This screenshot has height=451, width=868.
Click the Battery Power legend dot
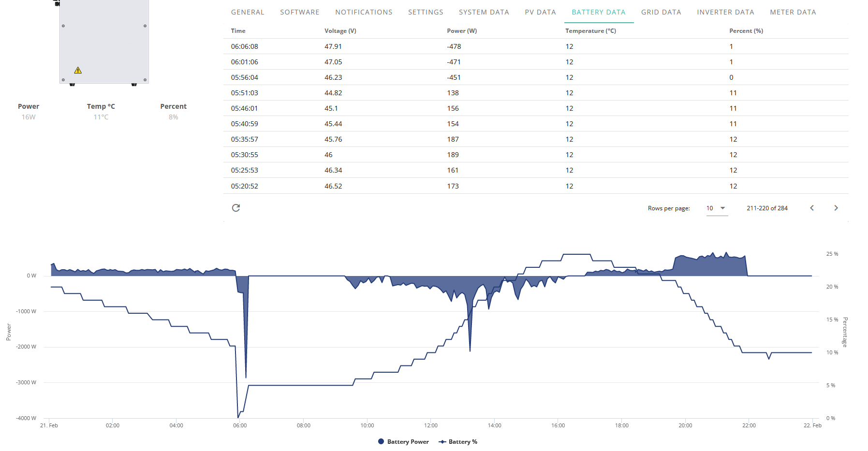(x=381, y=441)
